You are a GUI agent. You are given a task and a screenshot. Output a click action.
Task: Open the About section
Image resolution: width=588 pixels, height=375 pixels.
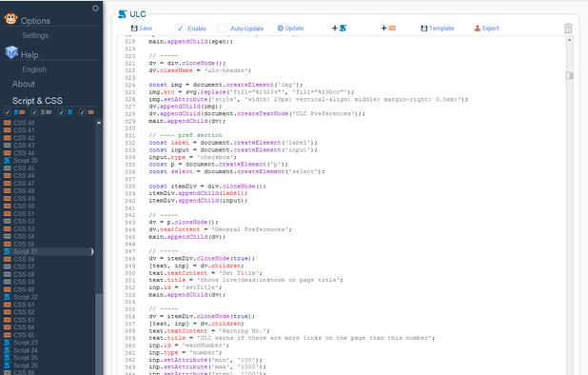pyautogui.click(x=23, y=84)
